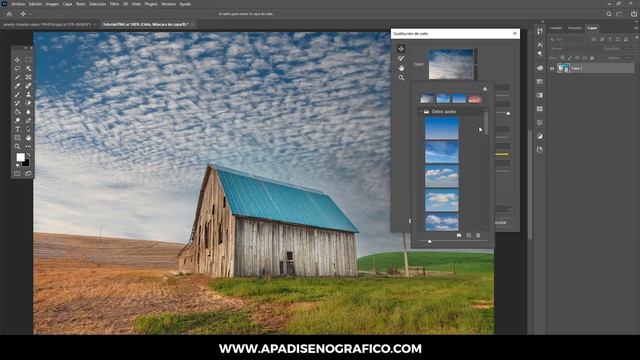This screenshot has height=360, width=640.
Task: Select the Lasso tool
Action: [x=17, y=69]
